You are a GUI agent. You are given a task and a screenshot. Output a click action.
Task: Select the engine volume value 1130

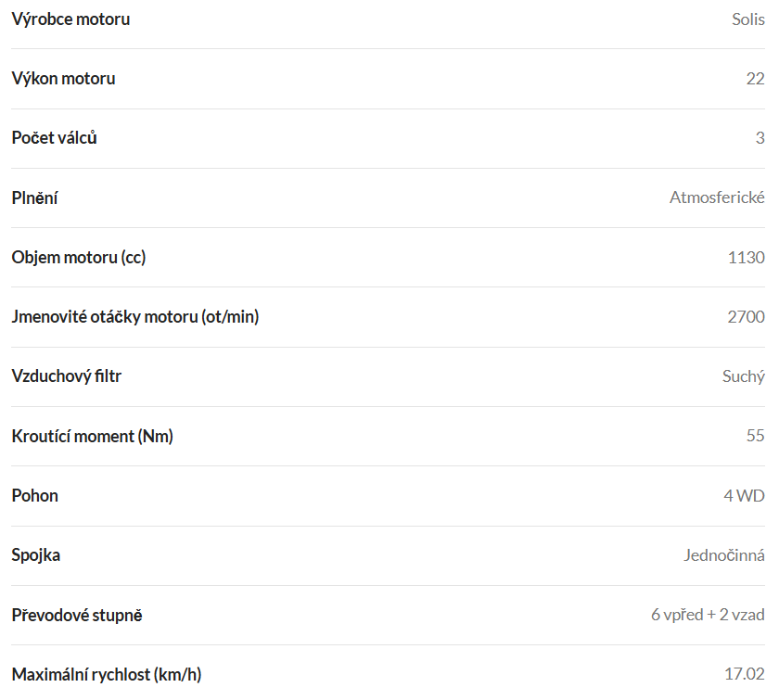click(x=747, y=257)
